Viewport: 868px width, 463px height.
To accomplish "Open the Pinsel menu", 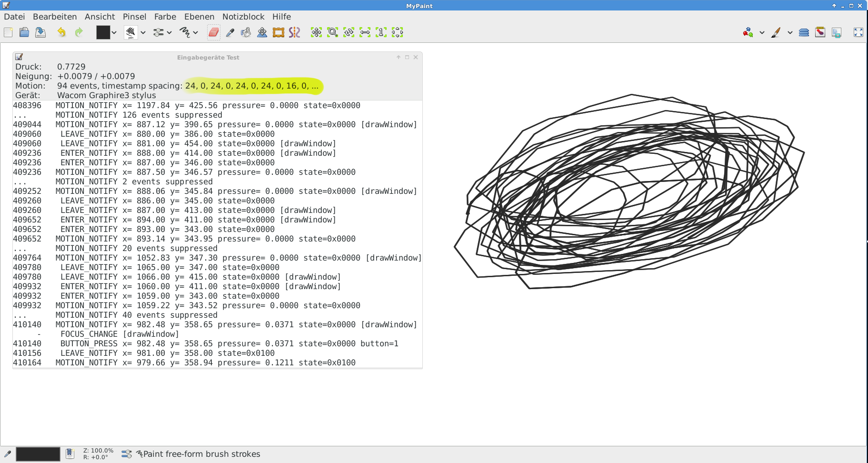I will [x=134, y=17].
